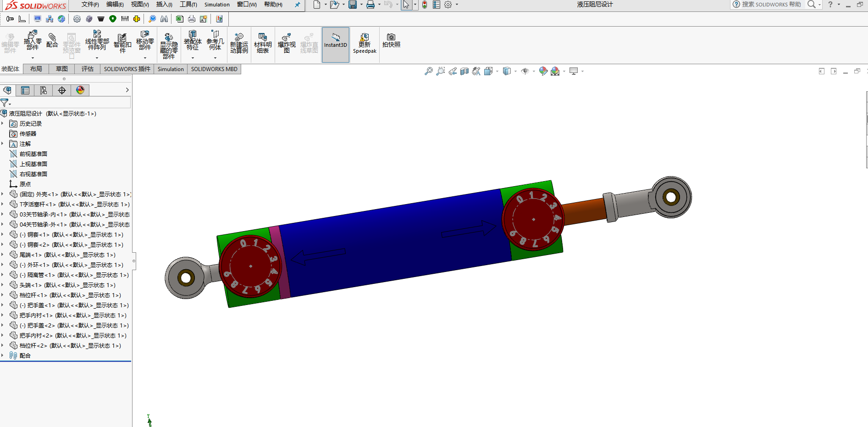Switch to the 草图 ribbon tab
868x427 pixels.
tap(62, 69)
